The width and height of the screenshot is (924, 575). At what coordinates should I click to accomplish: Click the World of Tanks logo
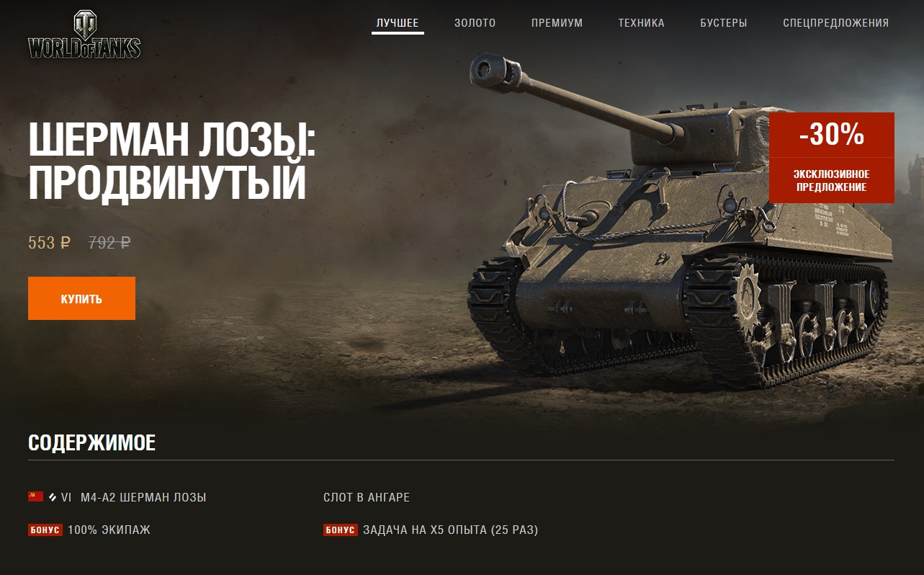(84, 35)
